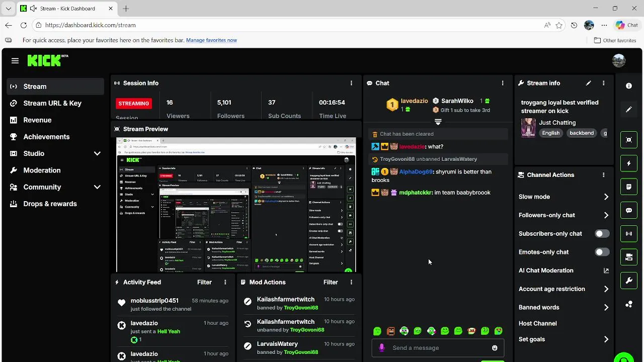Select the first green emote above message box

[x=377, y=331]
